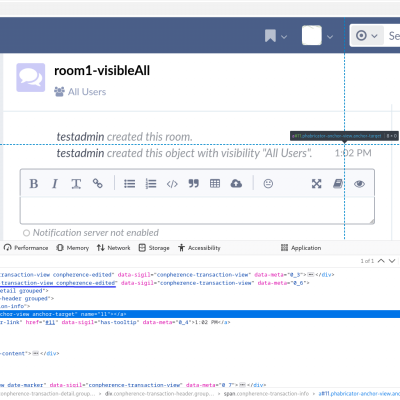Open the emoji picker
The width and height of the screenshot is (400, 400).
tap(268, 184)
